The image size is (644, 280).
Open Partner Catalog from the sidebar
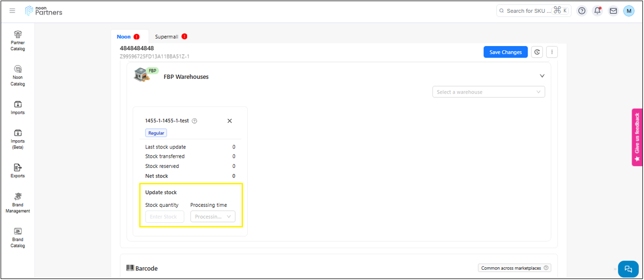(18, 40)
